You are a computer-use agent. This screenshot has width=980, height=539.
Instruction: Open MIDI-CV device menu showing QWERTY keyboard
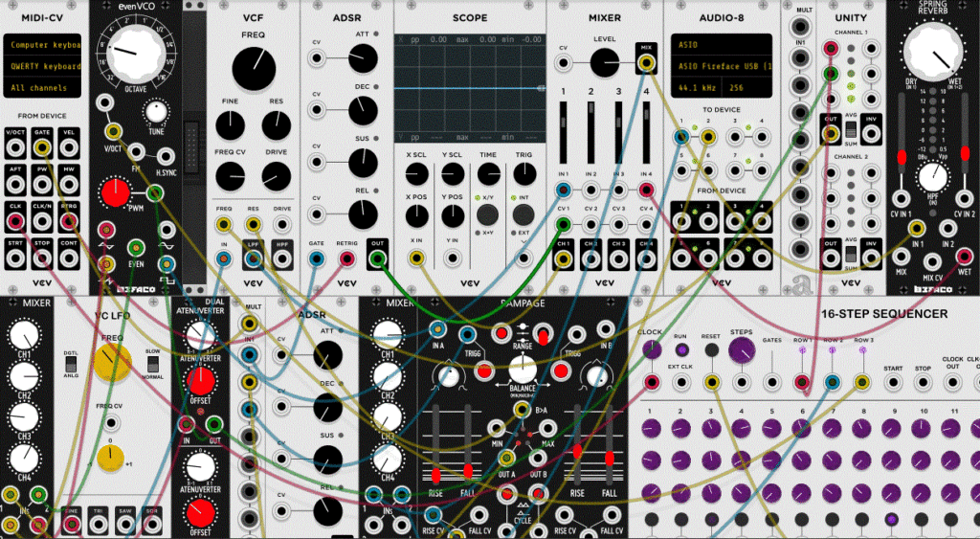42,66
